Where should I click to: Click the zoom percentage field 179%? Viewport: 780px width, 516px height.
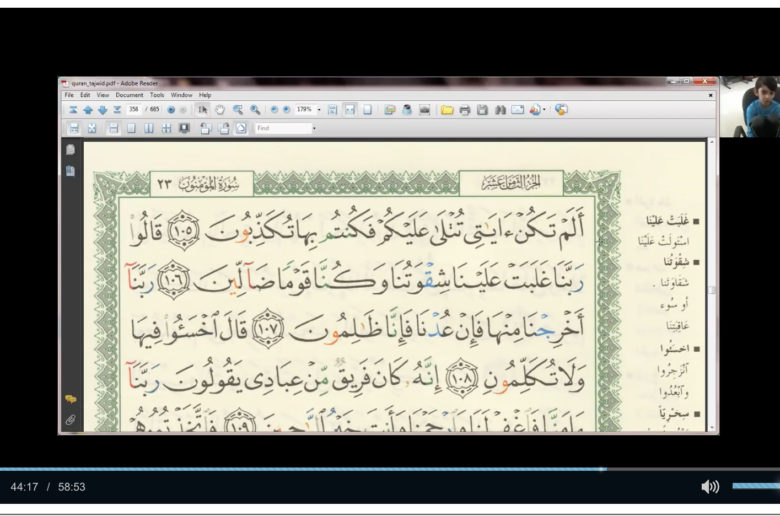(x=304, y=109)
